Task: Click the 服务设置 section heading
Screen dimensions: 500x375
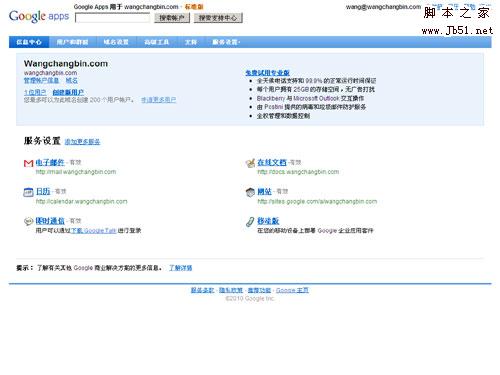Action: [42, 141]
